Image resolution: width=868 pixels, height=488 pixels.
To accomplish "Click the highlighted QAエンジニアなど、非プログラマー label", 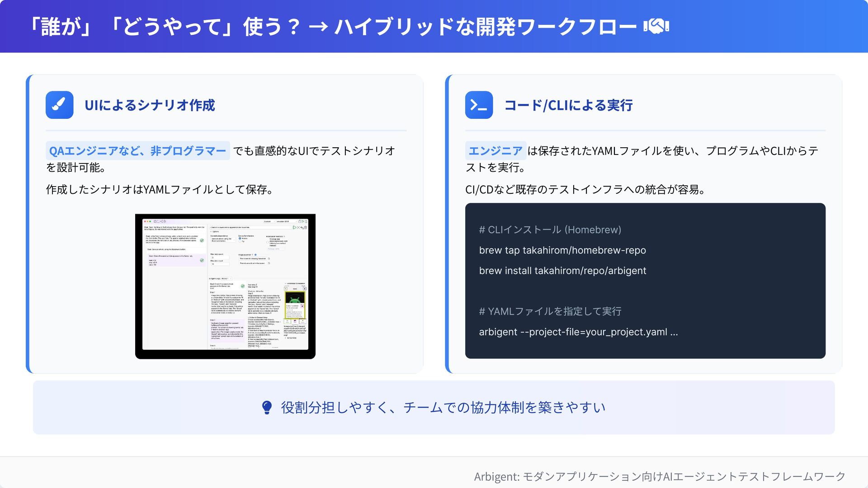I will pos(137,151).
